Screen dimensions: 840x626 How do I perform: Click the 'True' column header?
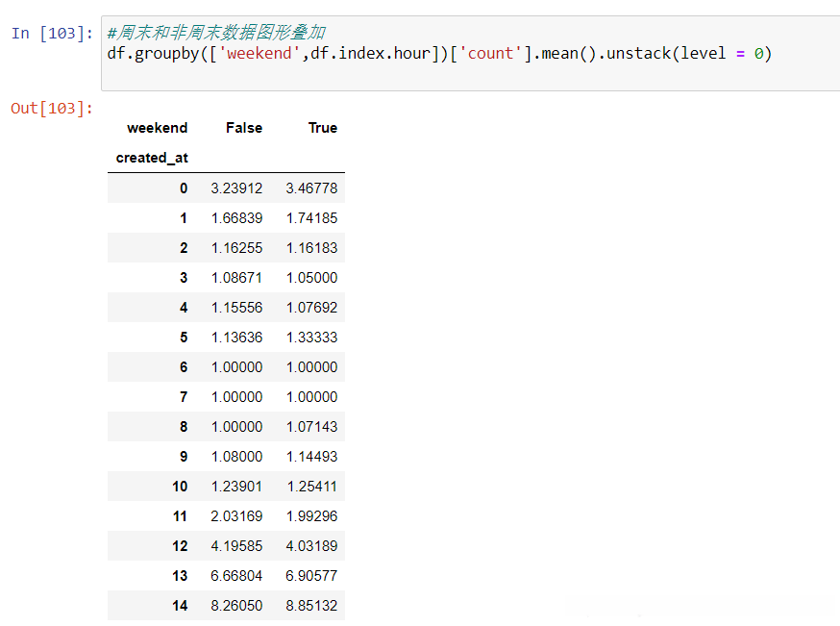(323, 128)
